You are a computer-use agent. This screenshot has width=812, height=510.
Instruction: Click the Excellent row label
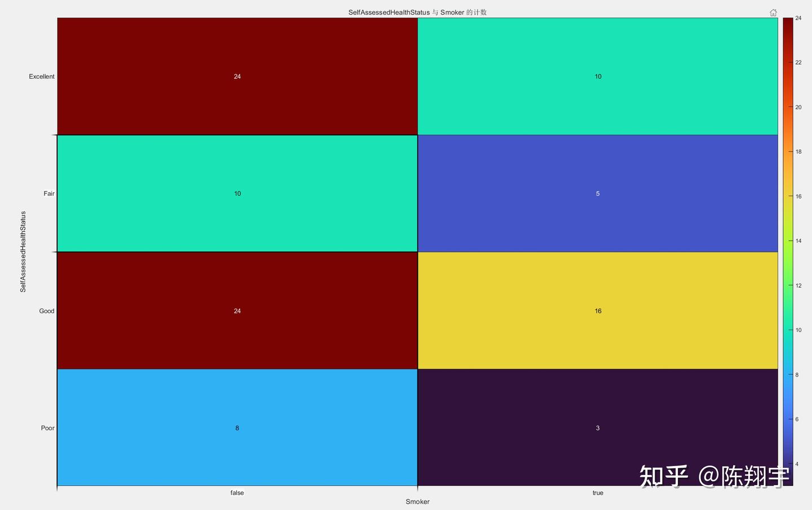click(42, 77)
